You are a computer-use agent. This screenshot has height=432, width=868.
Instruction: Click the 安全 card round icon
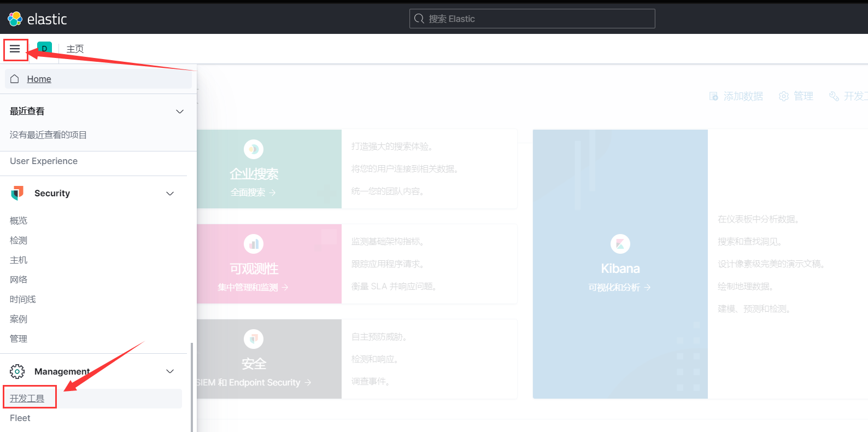[x=254, y=339]
